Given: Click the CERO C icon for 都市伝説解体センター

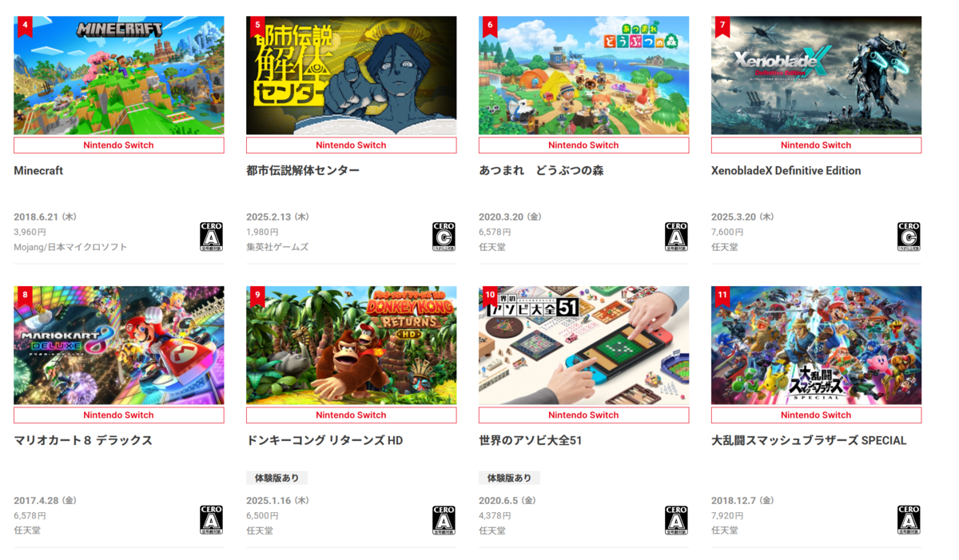Looking at the screenshot, I should tap(444, 236).
